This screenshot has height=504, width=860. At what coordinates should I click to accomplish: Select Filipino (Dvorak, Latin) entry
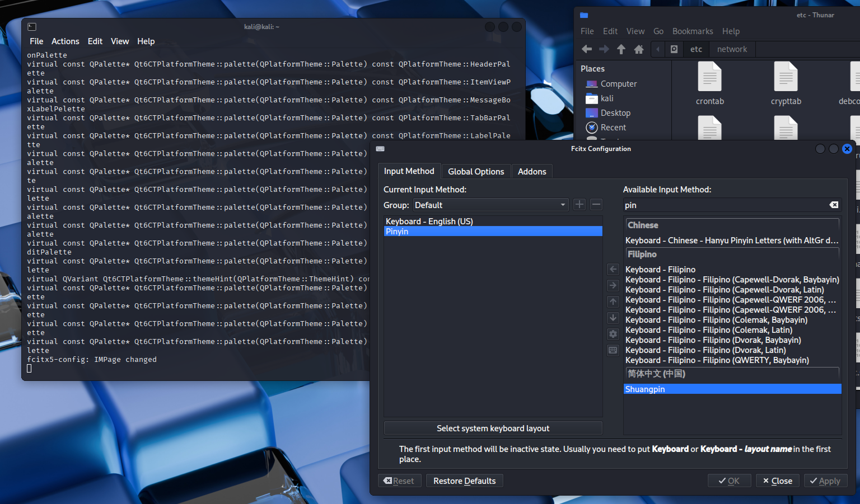point(732,350)
